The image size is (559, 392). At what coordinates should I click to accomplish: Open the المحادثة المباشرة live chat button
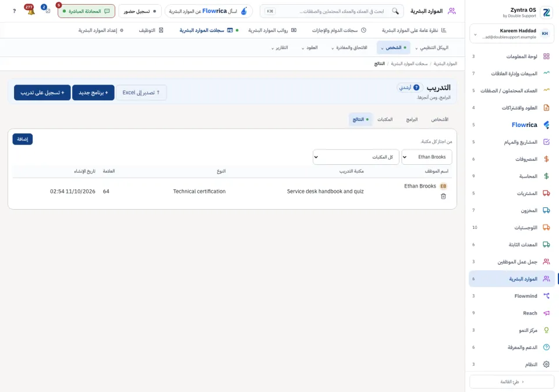click(86, 11)
